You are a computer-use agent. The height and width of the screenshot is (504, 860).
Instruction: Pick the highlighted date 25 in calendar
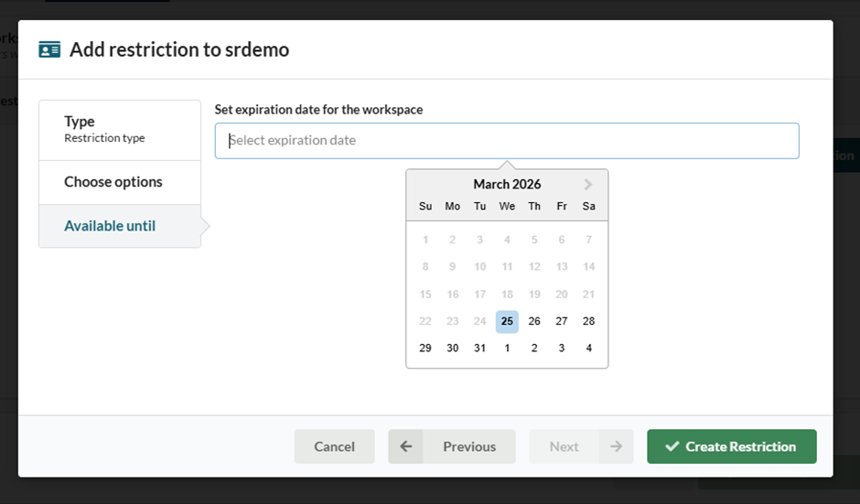click(507, 321)
